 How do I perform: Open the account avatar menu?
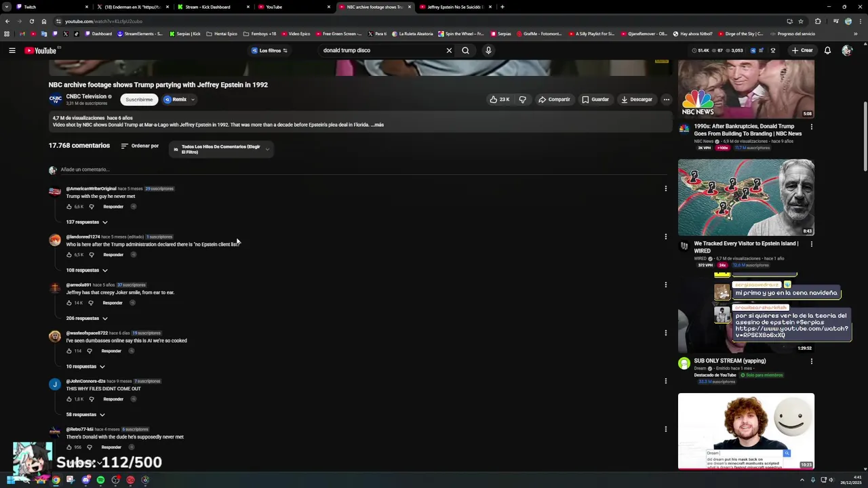click(846, 50)
